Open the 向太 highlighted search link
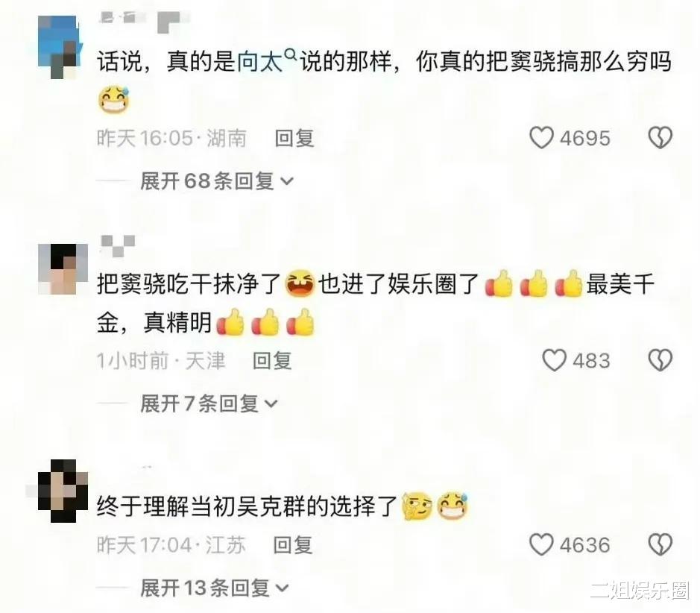Image resolution: width=700 pixels, height=613 pixels. tap(259, 62)
